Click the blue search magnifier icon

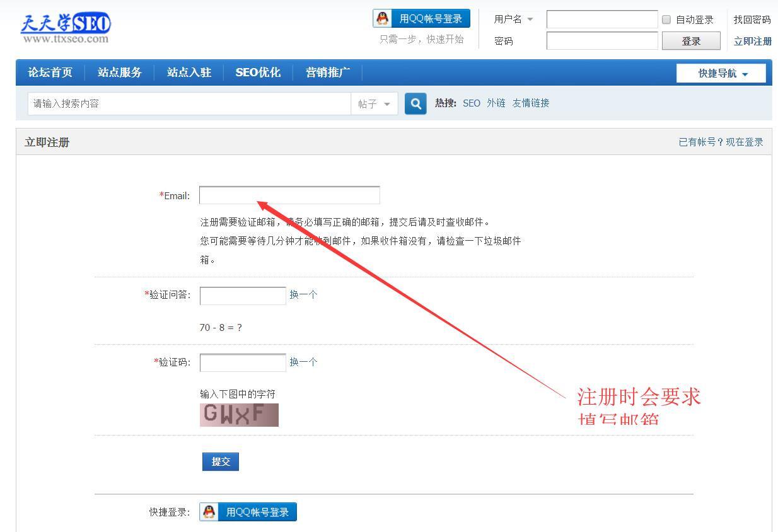(x=415, y=103)
